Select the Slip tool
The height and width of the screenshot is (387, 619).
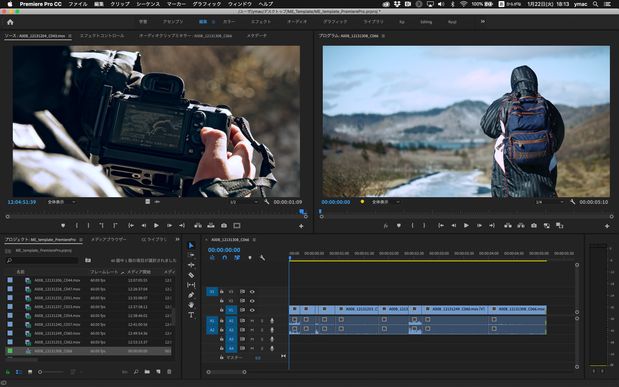tap(191, 285)
